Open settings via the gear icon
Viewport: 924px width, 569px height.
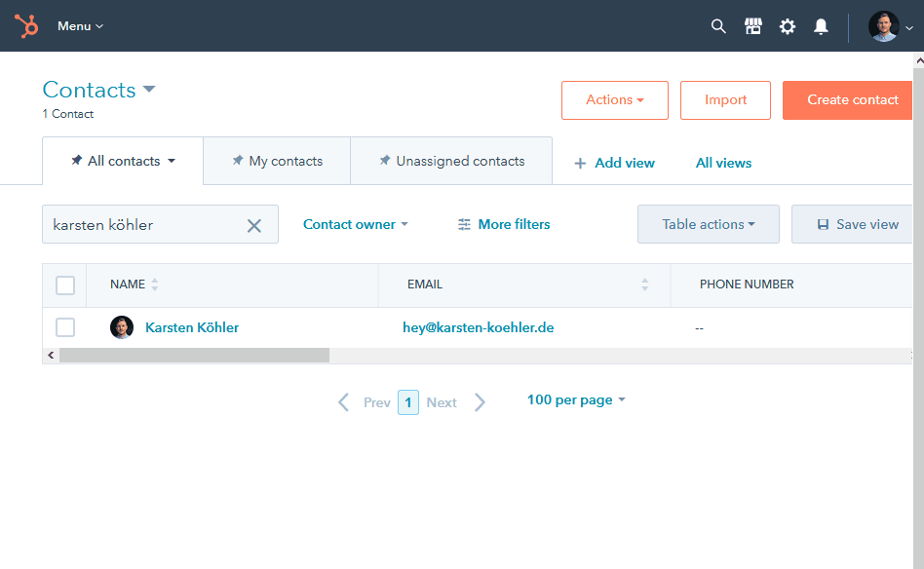787,26
